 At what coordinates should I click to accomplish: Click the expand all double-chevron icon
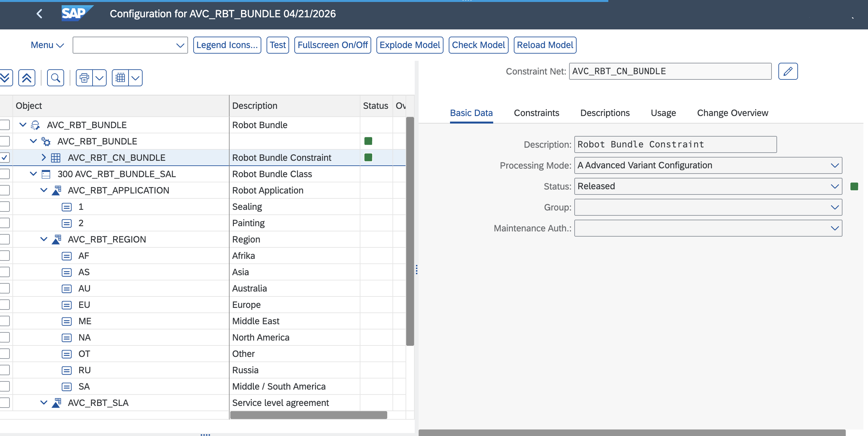[x=5, y=78]
